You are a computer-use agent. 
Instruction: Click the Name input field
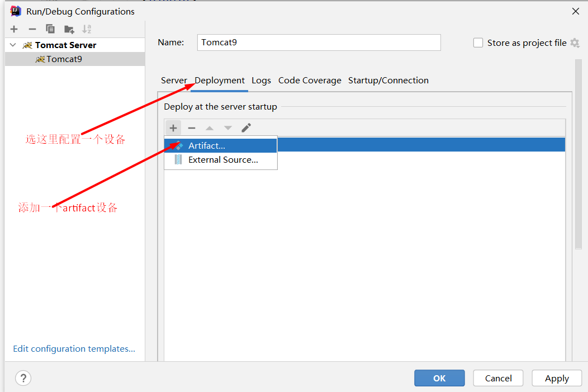(x=319, y=42)
